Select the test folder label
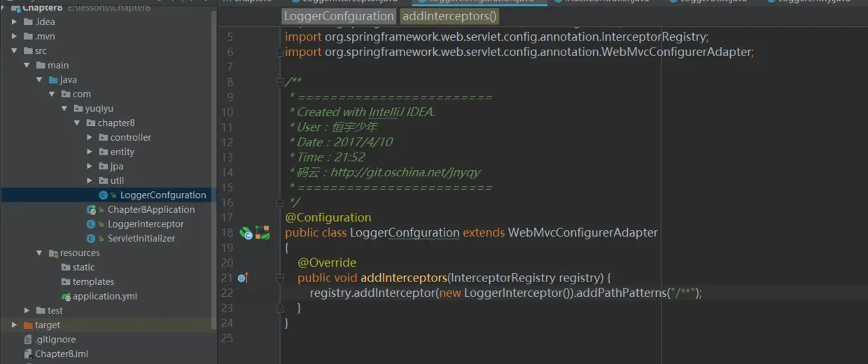The width and height of the screenshot is (868, 364). click(55, 310)
